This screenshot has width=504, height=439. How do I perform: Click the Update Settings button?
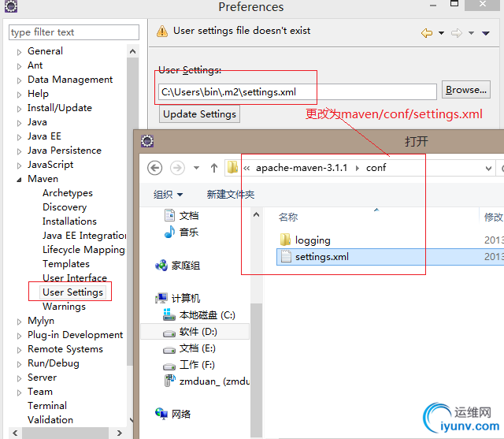199,114
